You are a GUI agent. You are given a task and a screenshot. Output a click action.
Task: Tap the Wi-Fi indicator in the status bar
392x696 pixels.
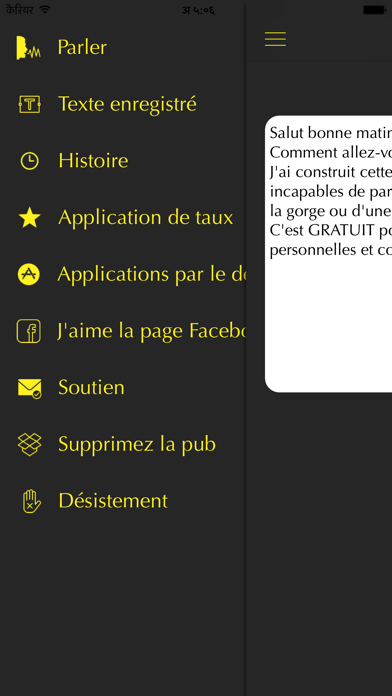tap(45, 9)
